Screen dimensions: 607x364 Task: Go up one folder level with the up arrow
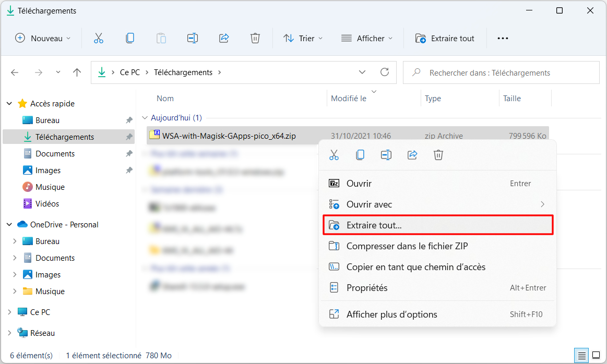click(77, 72)
